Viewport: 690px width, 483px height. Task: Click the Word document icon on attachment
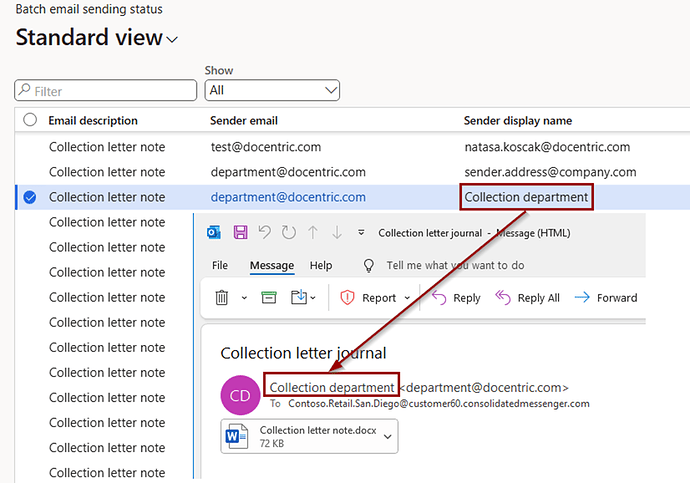(x=236, y=436)
